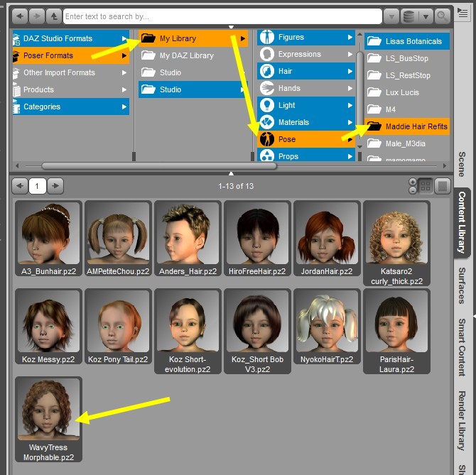476x475 pixels.
Task: Open the highlighted blue Studio folder
Action: [193, 89]
